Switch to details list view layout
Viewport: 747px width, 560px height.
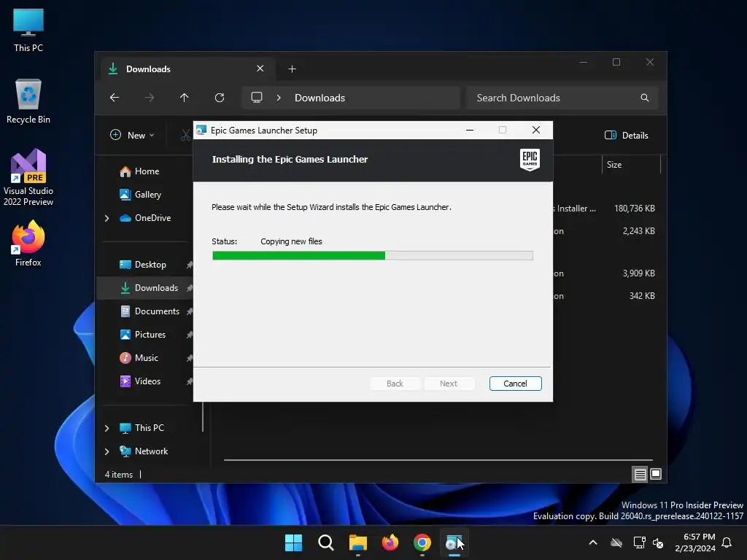[x=640, y=474]
